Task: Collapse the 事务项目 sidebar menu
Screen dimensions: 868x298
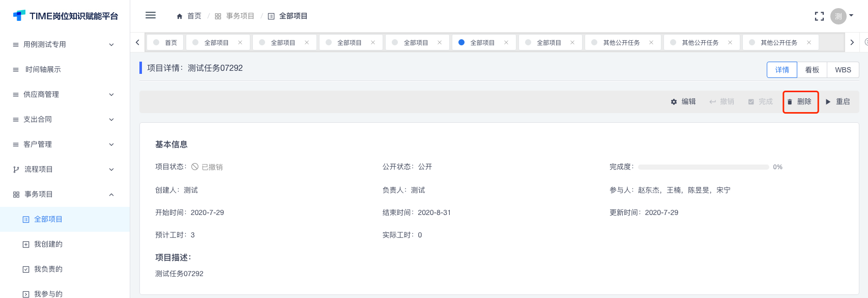Action: click(65, 194)
